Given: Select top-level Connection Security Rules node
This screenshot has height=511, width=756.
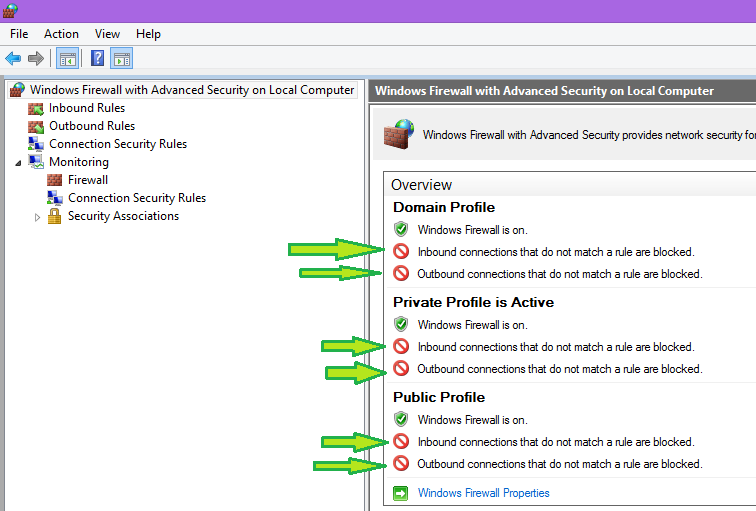Looking at the screenshot, I should coord(118,144).
